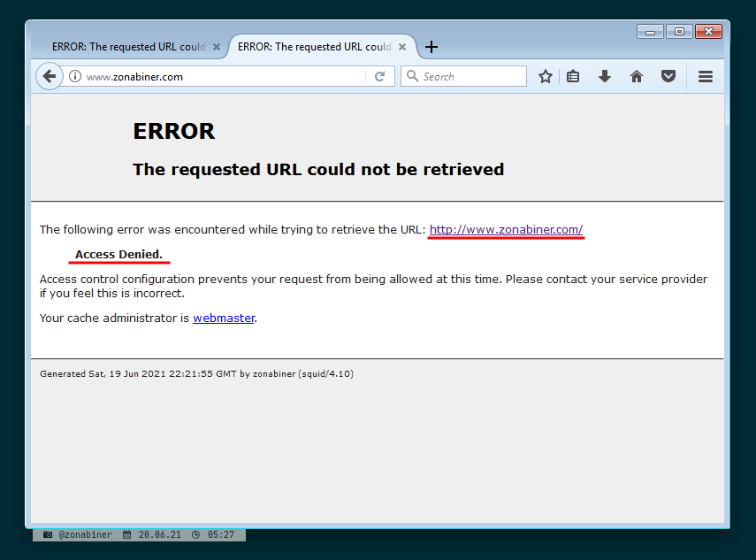Reload the page with the refresh icon

click(x=380, y=76)
